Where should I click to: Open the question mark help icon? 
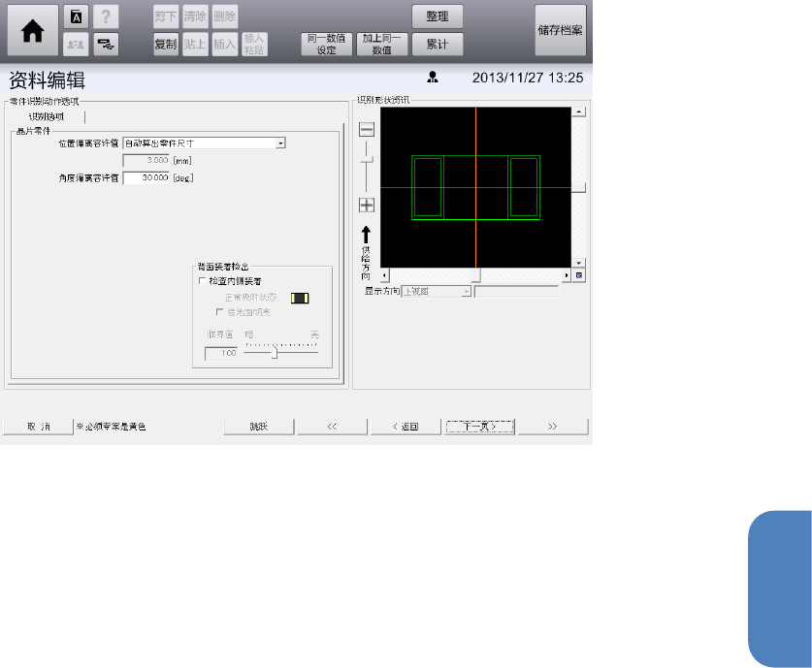coord(106,17)
